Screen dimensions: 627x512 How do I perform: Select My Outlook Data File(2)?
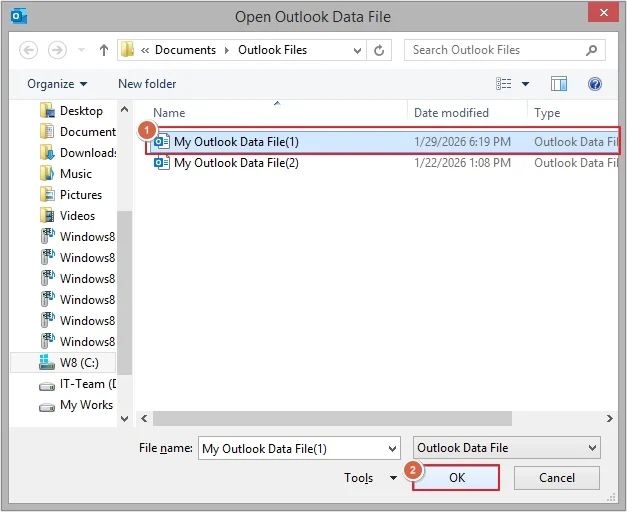click(384, 163)
